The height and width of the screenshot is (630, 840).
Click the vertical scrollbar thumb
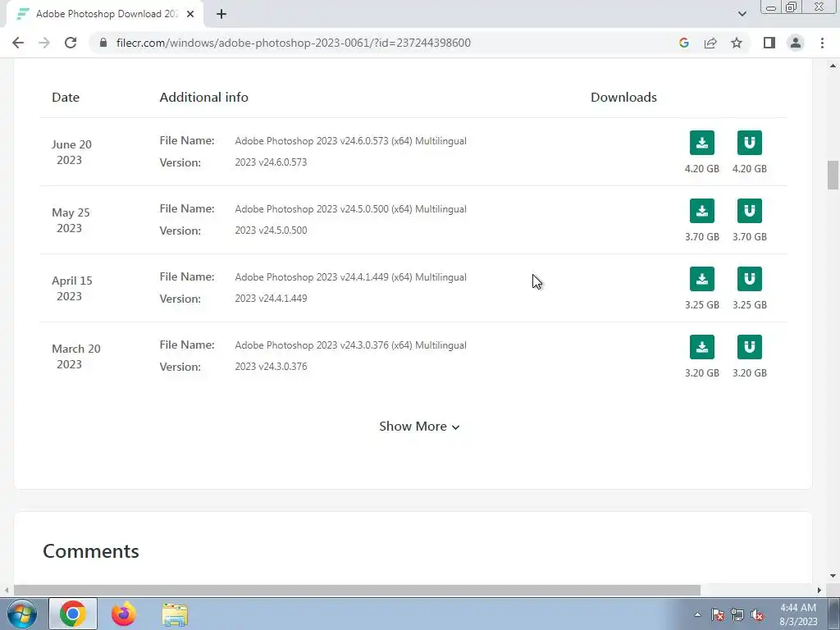click(833, 176)
